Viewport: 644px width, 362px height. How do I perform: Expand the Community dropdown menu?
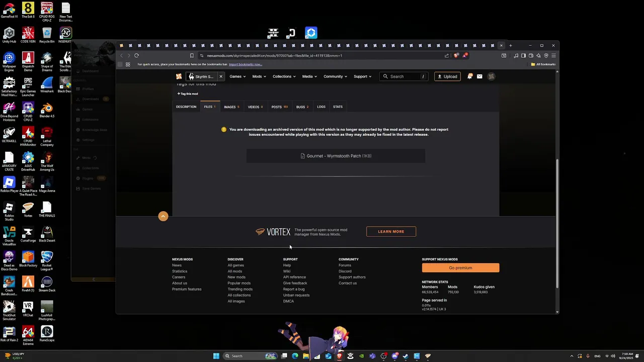336,76
